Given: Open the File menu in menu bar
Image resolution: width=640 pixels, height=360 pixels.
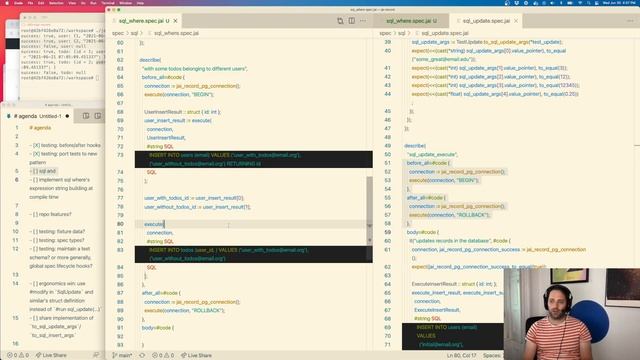Looking at the screenshot, I should pyautogui.click(x=30, y=3).
